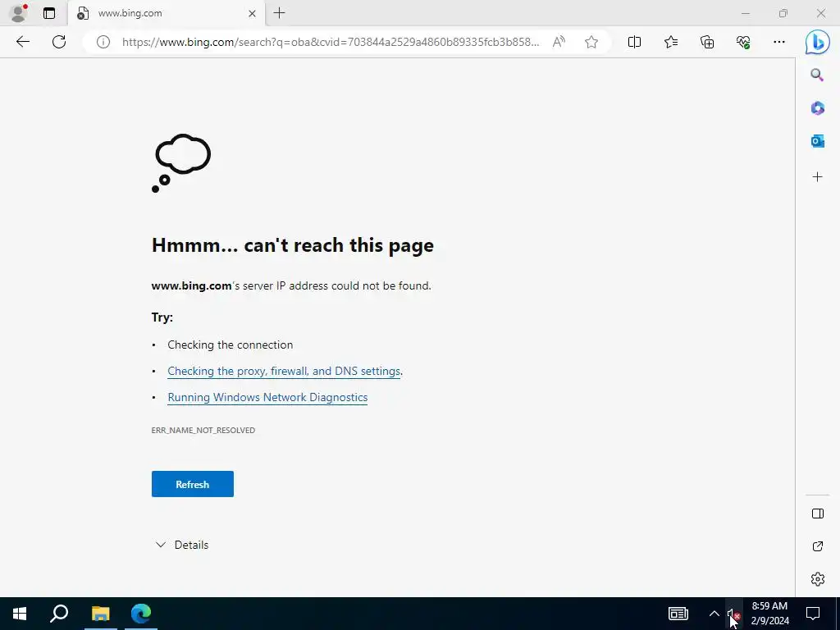
Task: Expand the Details section
Action: [181, 545]
